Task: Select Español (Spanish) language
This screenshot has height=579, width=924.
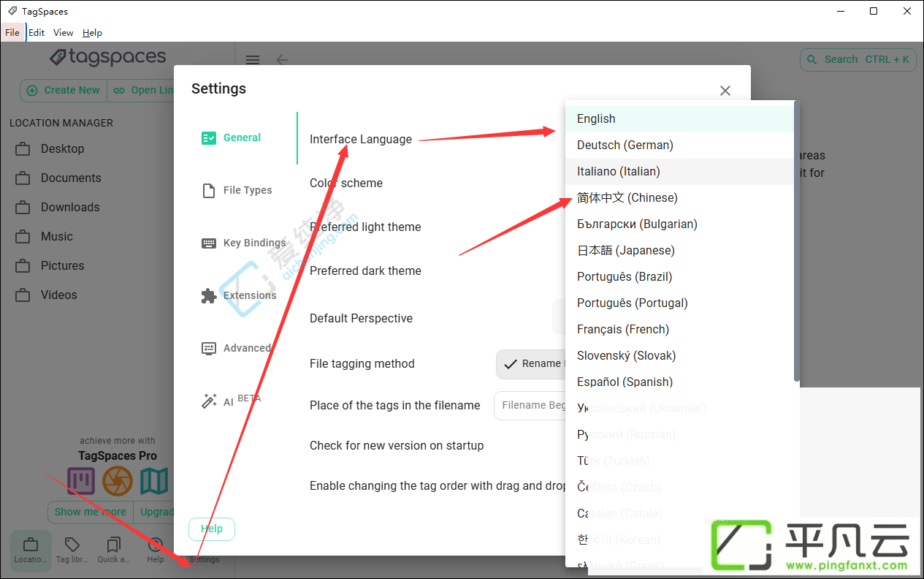Action: (679, 382)
